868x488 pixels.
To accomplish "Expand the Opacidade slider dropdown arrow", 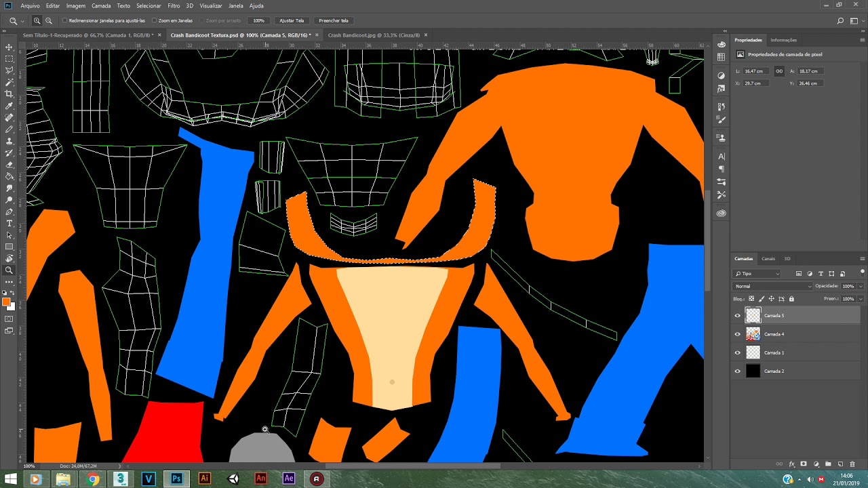I will click(x=861, y=286).
